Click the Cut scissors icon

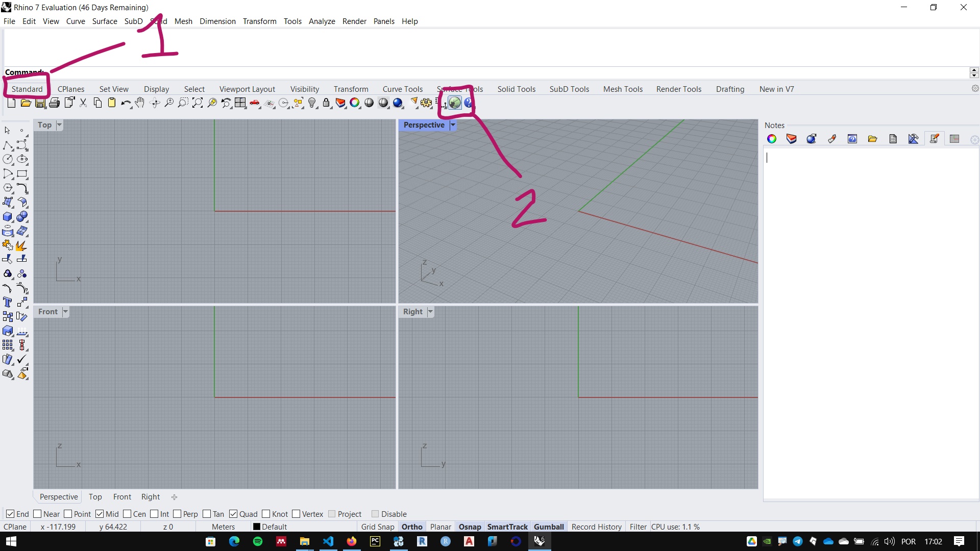(x=83, y=103)
